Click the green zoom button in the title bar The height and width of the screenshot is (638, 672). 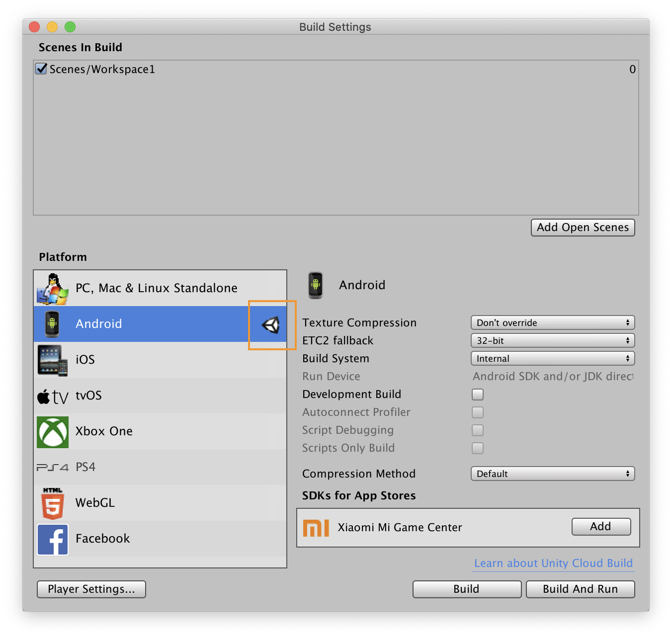tap(70, 27)
